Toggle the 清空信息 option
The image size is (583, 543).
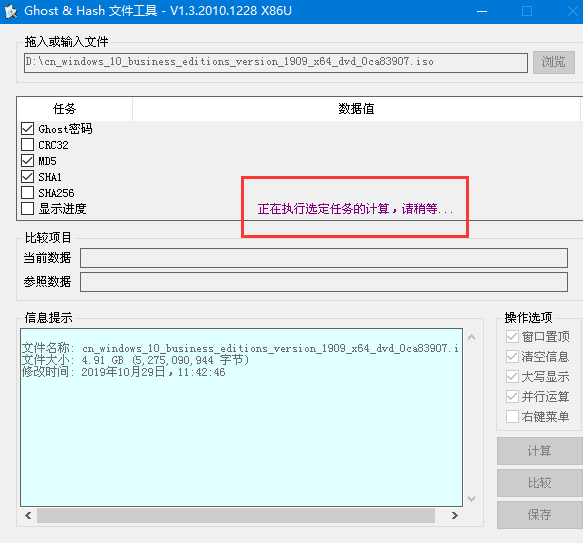point(512,357)
